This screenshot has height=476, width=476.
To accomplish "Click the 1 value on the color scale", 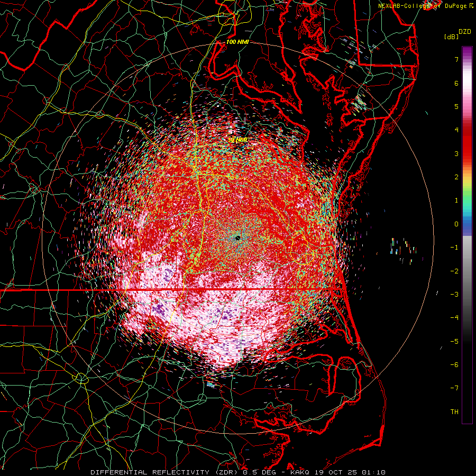I will (456, 200).
